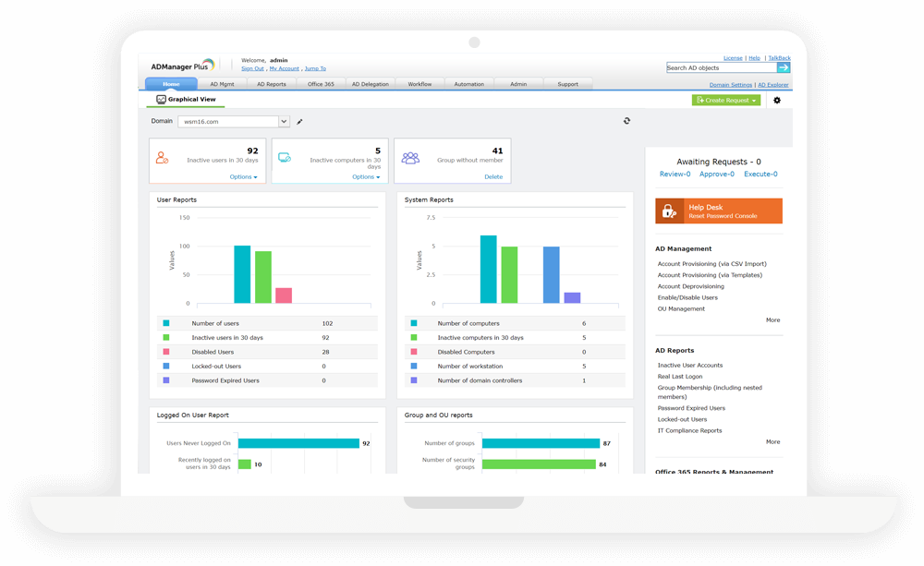Image resolution: width=924 pixels, height=566 pixels.
Task: Open the Admin tab
Action: pos(518,84)
